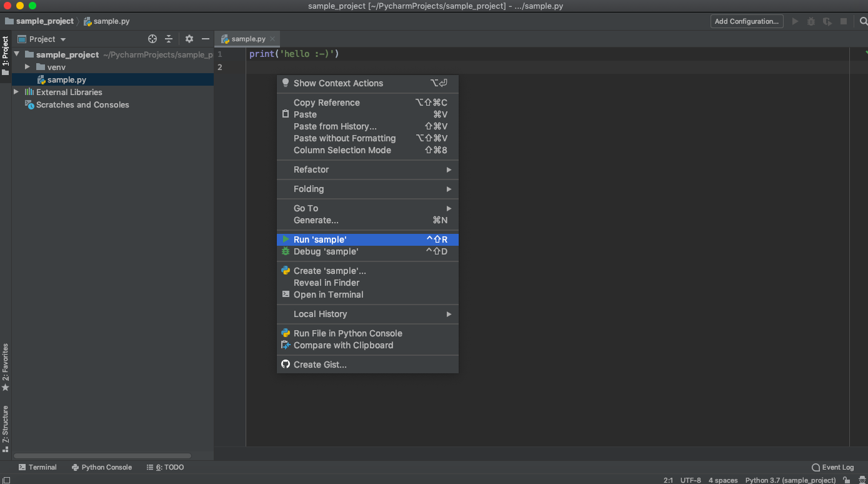868x484 pixels.
Task: Open the Terminal tool window
Action: [x=37, y=467]
